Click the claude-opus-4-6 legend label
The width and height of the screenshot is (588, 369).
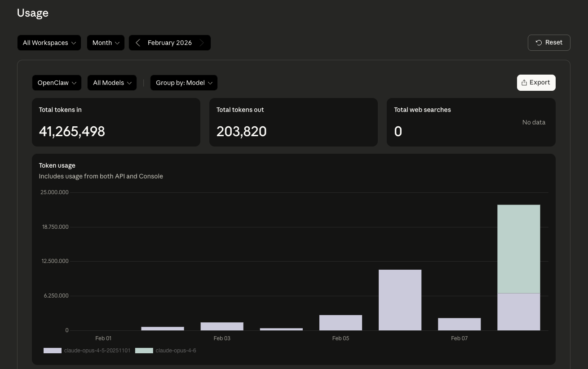coord(176,351)
